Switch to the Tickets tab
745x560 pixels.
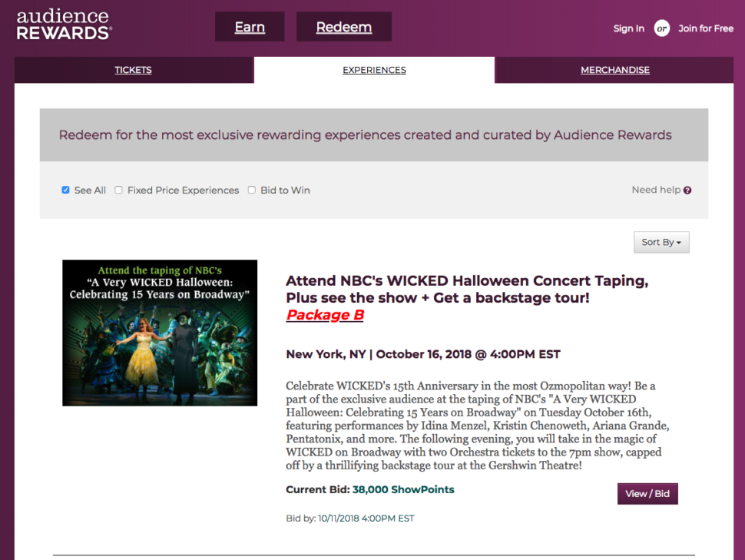[133, 70]
